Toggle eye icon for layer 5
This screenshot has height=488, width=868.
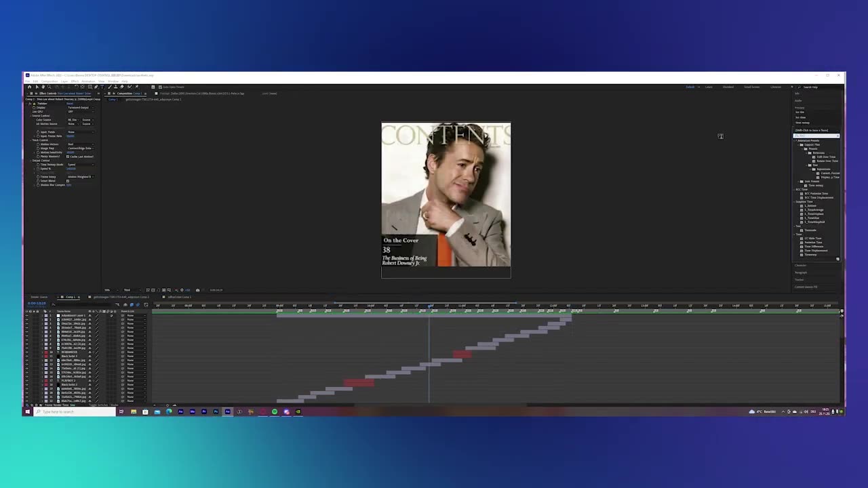[x=27, y=332]
